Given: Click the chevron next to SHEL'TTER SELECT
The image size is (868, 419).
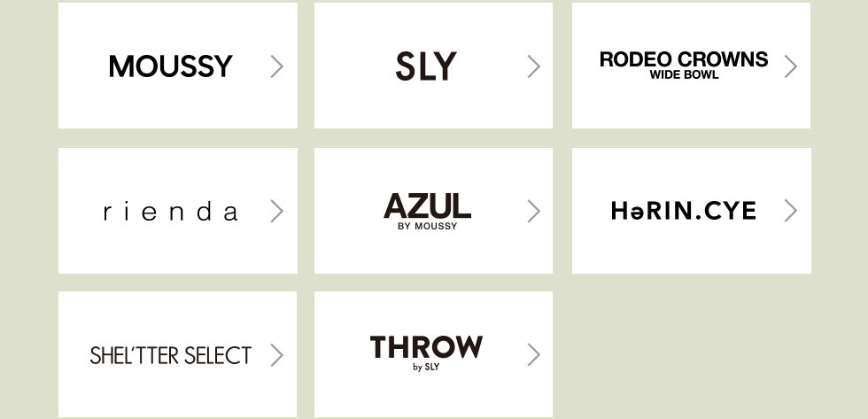Looking at the screenshot, I should pyautogui.click(x=277, y=355).
